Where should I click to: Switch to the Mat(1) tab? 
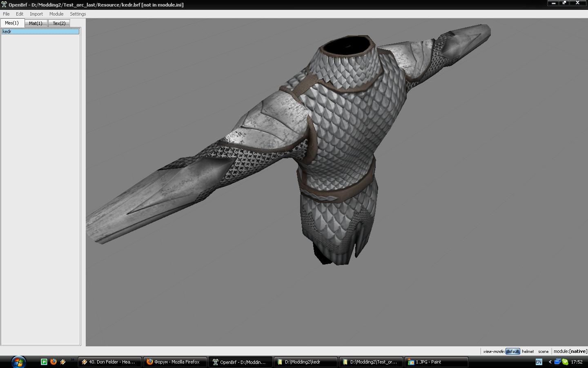pos(36,23)
